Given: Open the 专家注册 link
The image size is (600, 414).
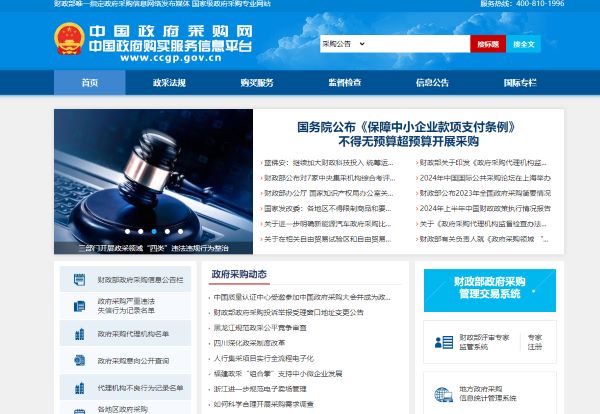Looking at the screenshot, I should [x=535, y=342].
